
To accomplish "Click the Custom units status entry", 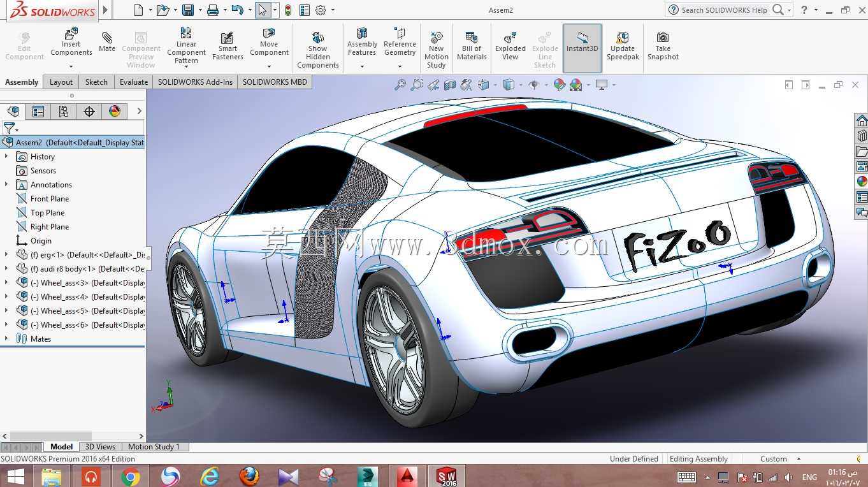I will [774, 459].
